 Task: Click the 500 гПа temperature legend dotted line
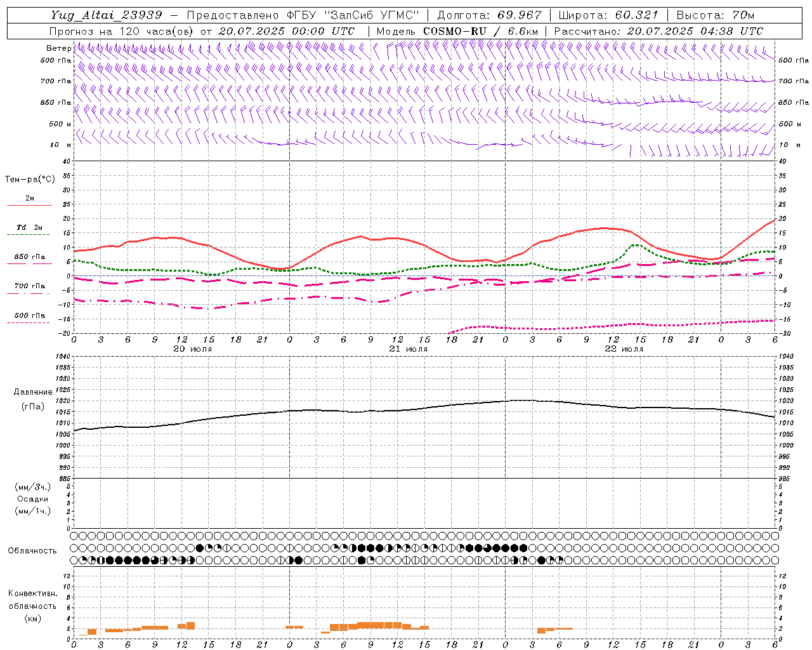tap(29, 322)
